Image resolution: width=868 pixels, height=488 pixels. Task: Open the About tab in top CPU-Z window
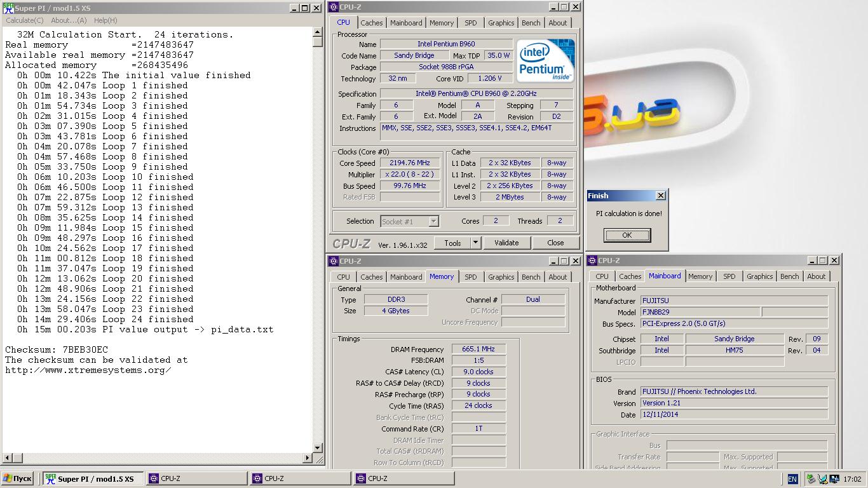[x=558, y=23]
